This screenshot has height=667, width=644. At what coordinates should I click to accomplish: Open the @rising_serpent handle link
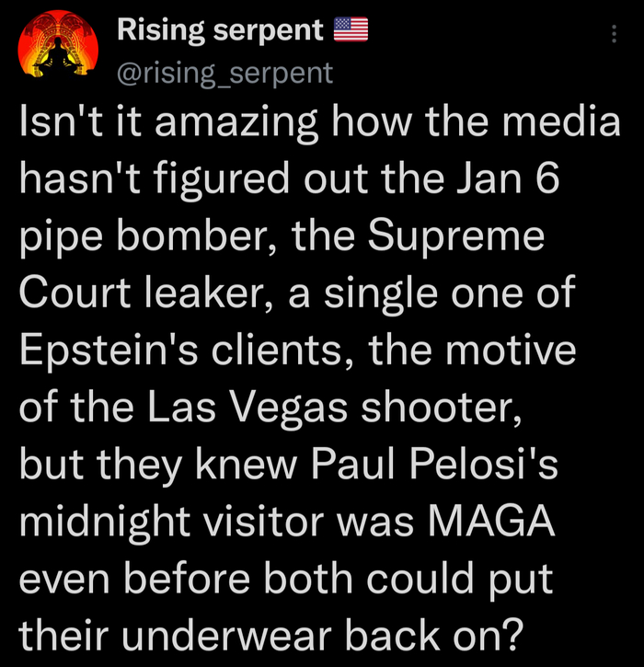tap(224, 73)
